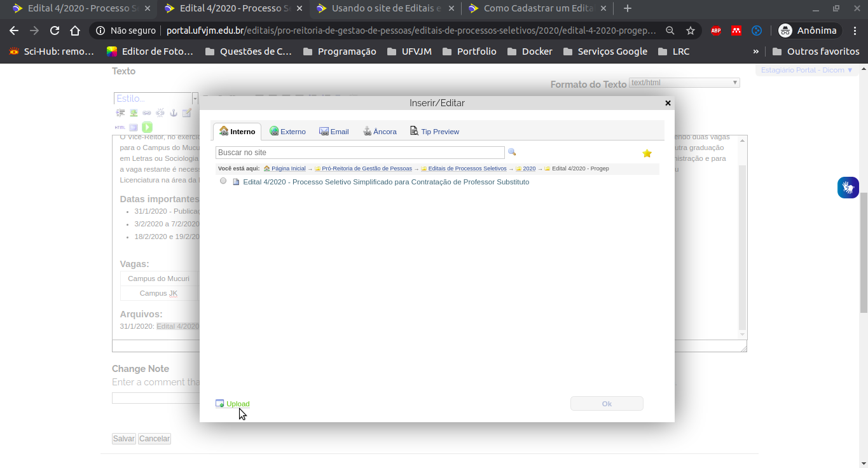Click the Salvar button
The height and width of the screenshot is (468, 868).
coord(123,439)
